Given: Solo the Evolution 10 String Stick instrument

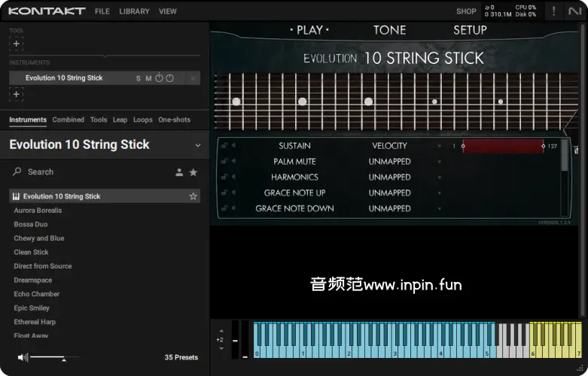Looking at the screenshot, I should 139,78.
